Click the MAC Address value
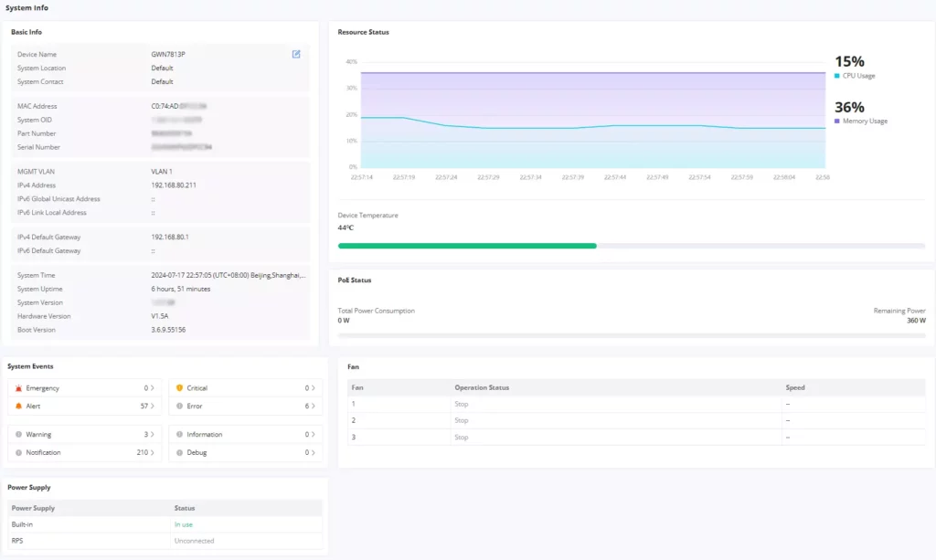Viewport: 936px width, 560px height. click(x=178, y=106)
